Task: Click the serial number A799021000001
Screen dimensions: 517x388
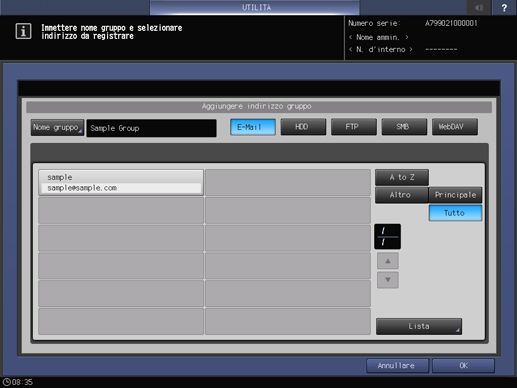Action: pos(451,23)
